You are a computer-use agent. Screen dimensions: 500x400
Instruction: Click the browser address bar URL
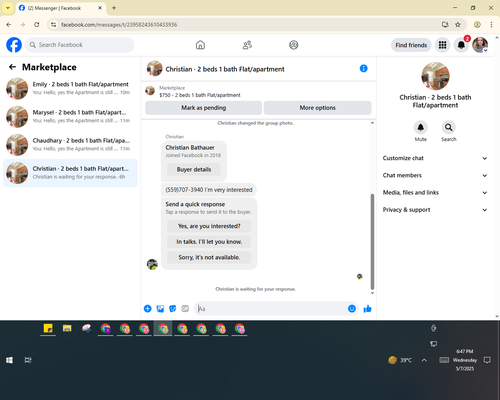(x=119, y=25)
